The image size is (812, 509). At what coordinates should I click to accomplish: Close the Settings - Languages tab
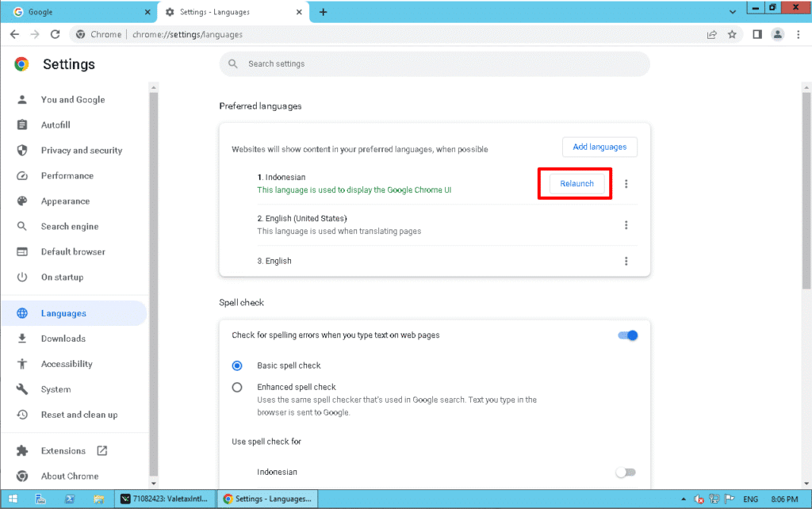click(x=299, y=12)
